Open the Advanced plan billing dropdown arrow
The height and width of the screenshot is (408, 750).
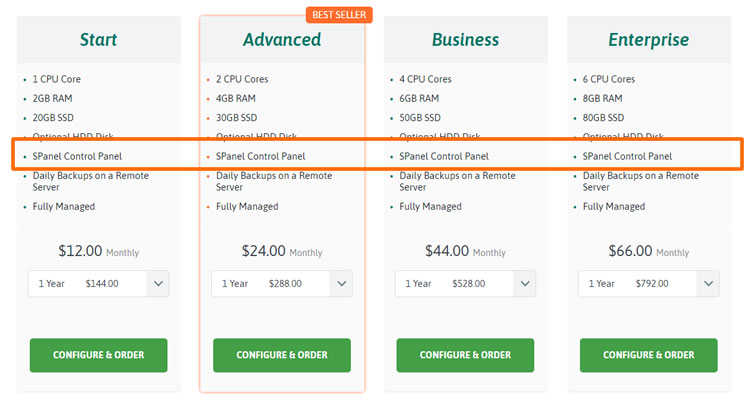tap(342, 284)
